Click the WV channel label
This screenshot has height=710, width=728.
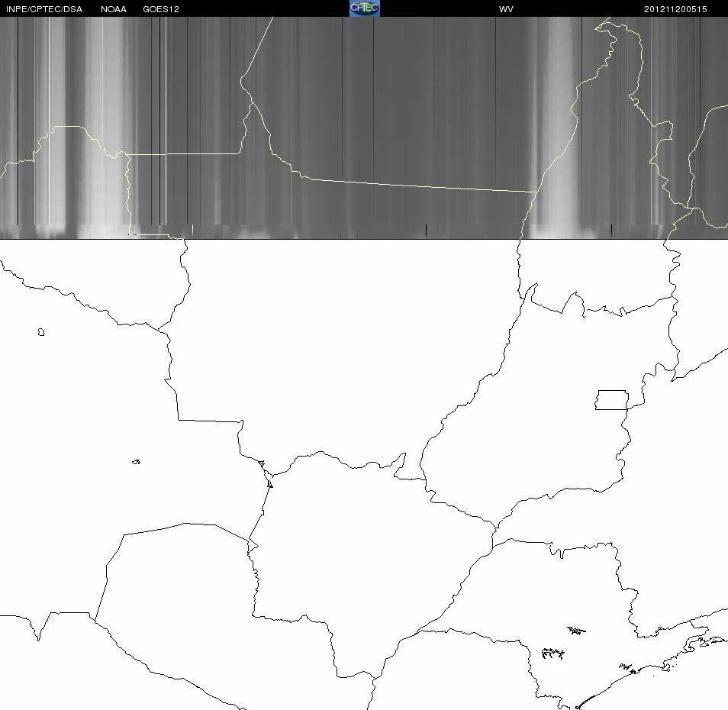click(506, 9)
